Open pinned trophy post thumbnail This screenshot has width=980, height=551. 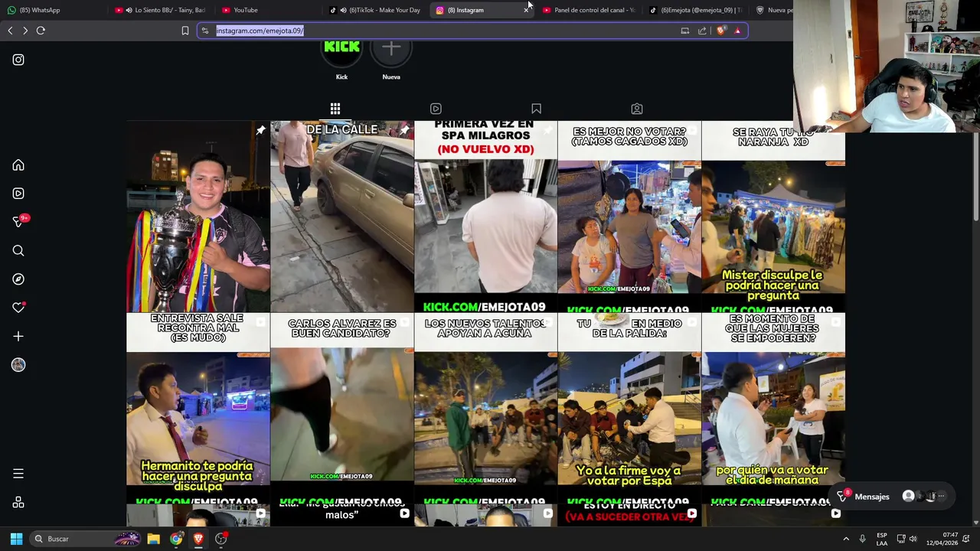[198, 217]
